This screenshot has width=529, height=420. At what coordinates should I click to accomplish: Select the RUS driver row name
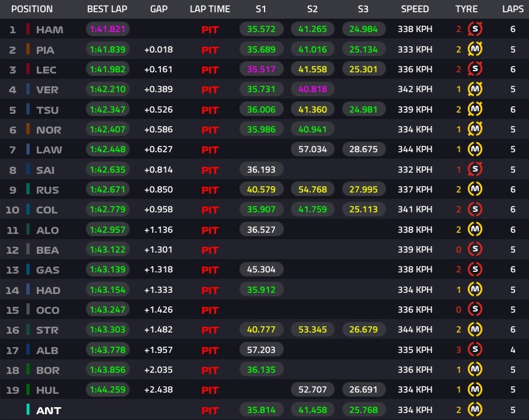[x=47, y=190]
